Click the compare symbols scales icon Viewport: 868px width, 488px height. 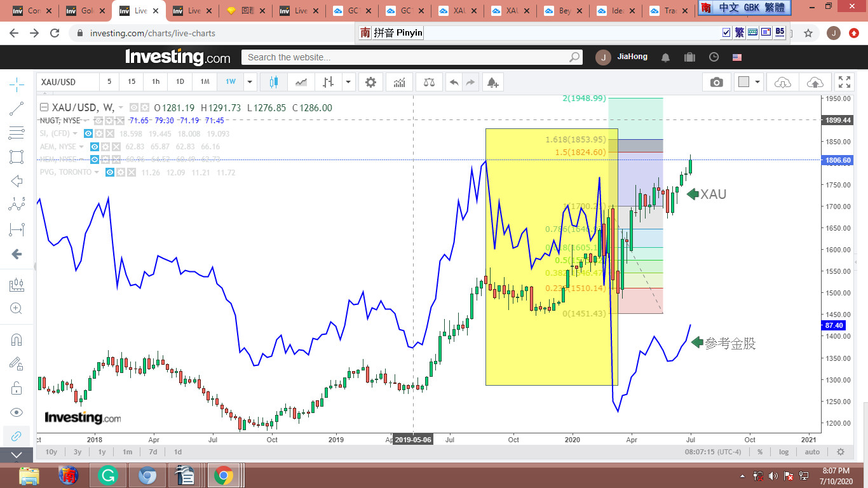click(429, 82)
